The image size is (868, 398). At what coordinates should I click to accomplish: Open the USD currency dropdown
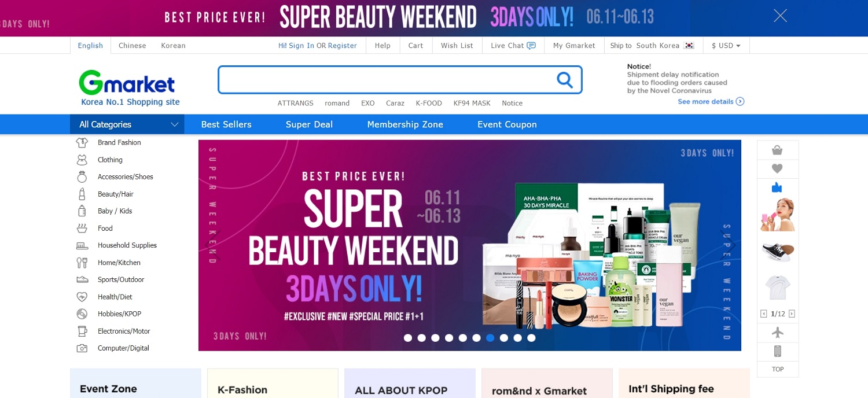(726, 46)
